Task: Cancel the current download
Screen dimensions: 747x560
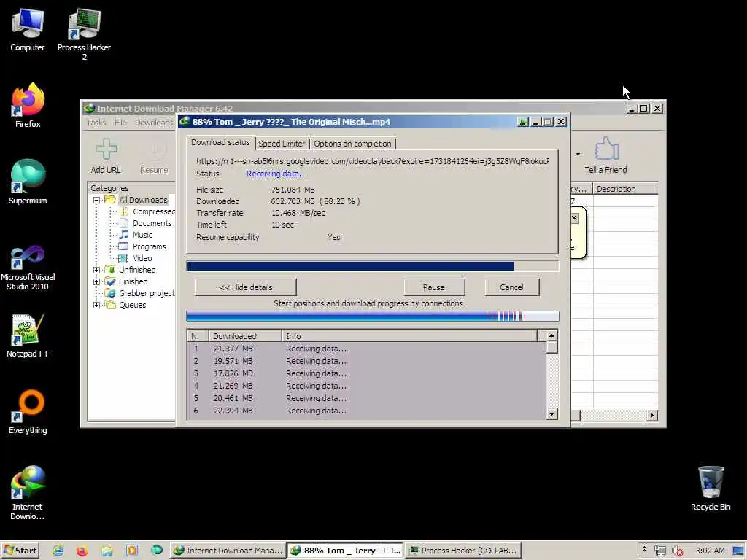Action: pyautogui.click(x=511, y=287)
